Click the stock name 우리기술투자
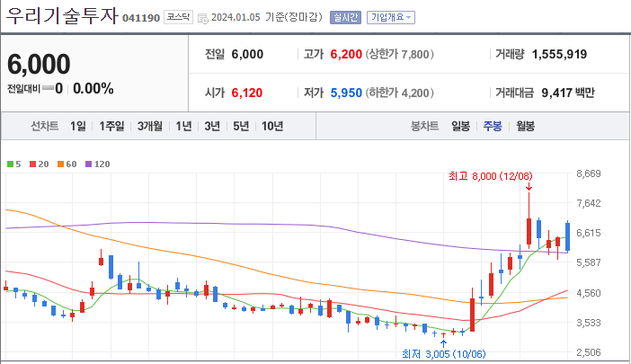631x364 pixels. (62, 15)
